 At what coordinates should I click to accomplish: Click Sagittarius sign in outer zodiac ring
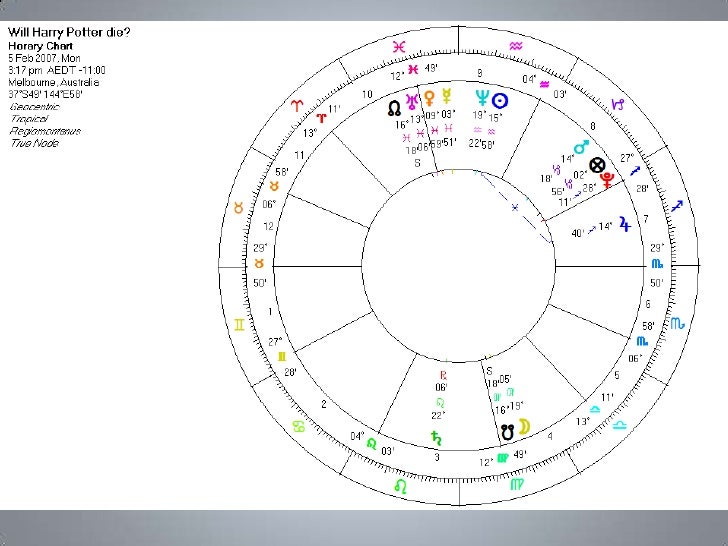pos(677,205)
